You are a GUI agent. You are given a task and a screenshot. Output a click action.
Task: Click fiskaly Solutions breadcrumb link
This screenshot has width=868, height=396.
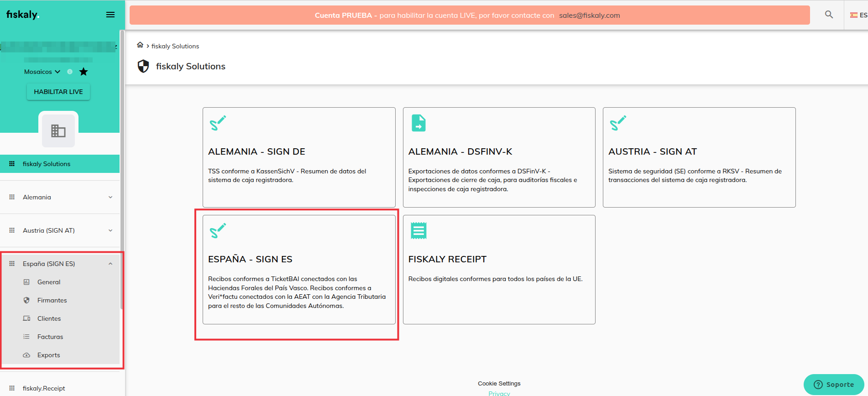click(175, 46)
